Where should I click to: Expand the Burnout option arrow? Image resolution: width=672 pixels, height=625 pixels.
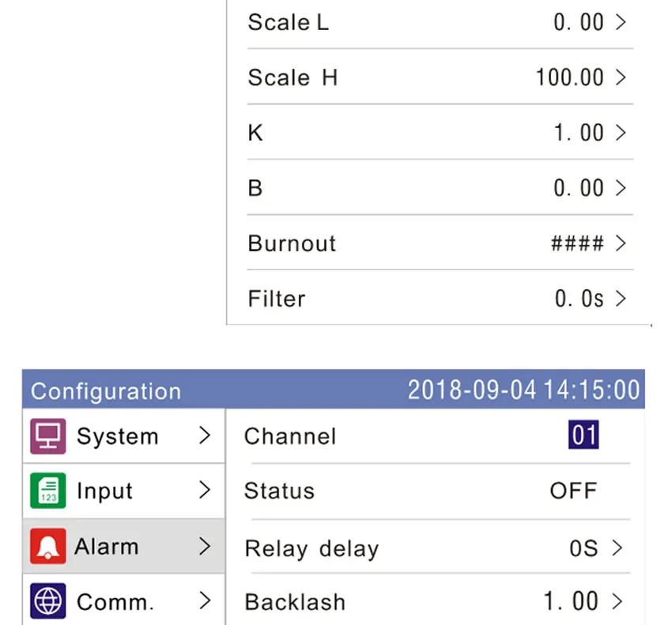click(621, 243)
